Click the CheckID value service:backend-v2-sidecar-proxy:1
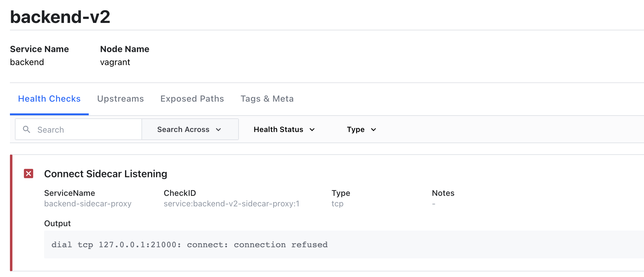644x277 pixels. [x=231, y=204]
